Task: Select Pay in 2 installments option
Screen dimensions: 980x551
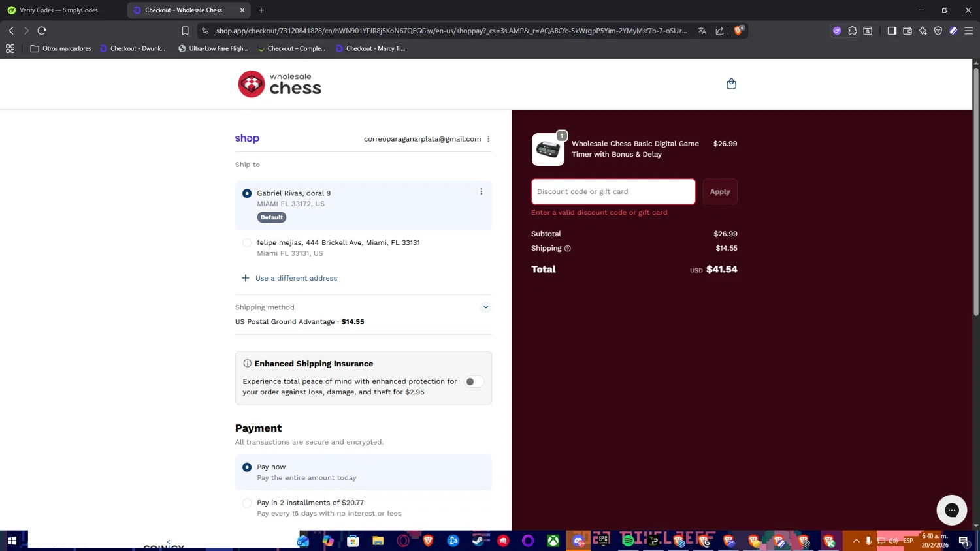Action: tap(247, 503)
